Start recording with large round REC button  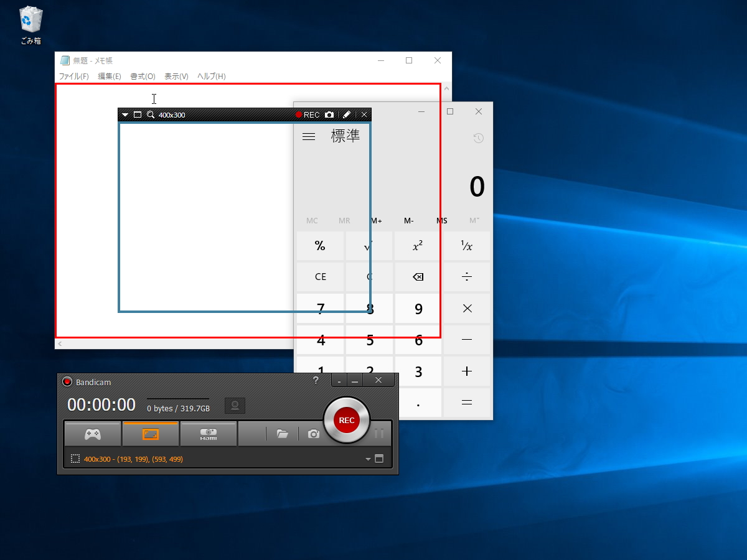(x=347, y=420)
